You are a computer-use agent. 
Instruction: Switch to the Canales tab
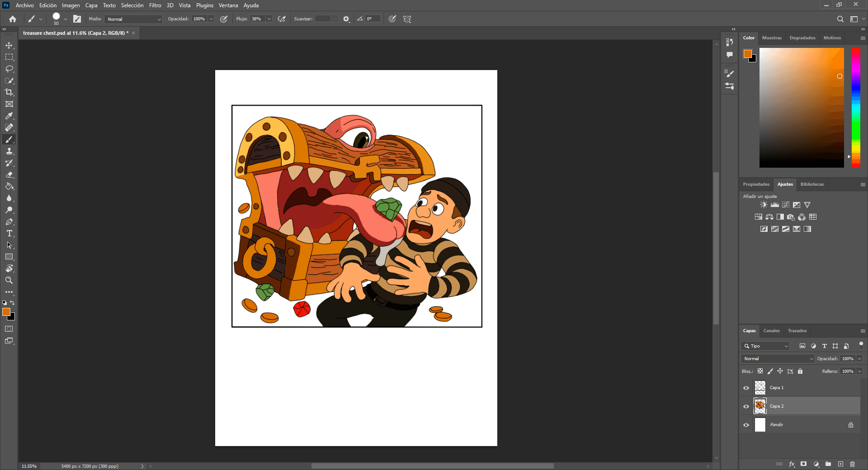pos(771,331)
